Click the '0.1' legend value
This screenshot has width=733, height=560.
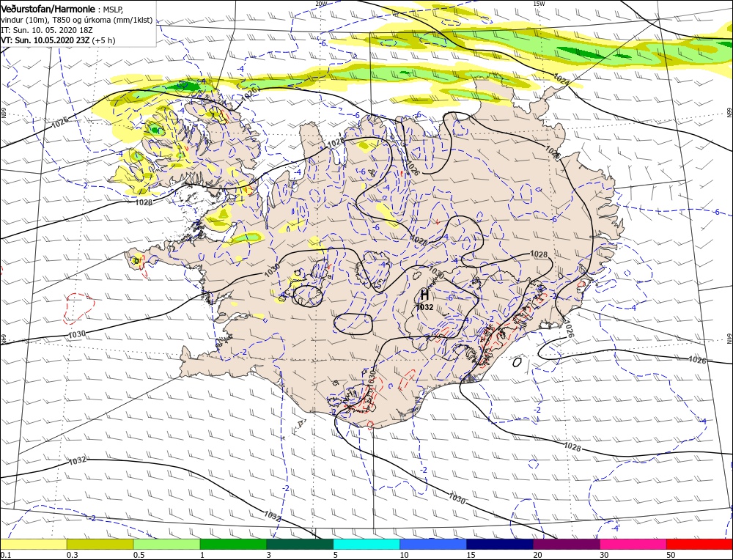pyautogui.click(x=4, y=555)
